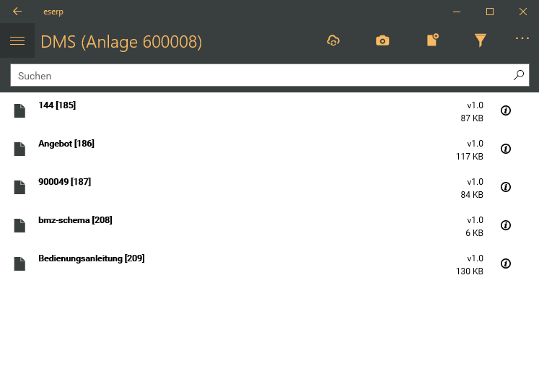Image resolution: width=539 pixels, height=392 pixels.
Task: Expand the more options ellipsis menu
Action: [x=522, y=39]
